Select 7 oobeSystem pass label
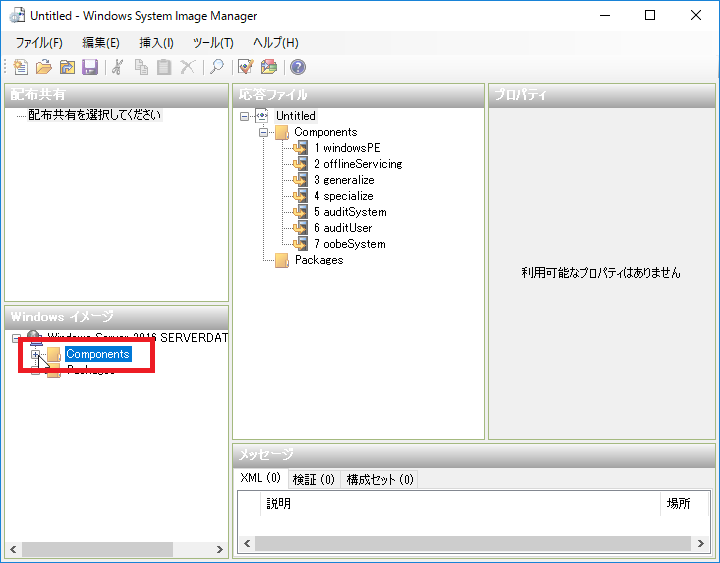This screenshot has width=720, height=563. click(350, 244)
